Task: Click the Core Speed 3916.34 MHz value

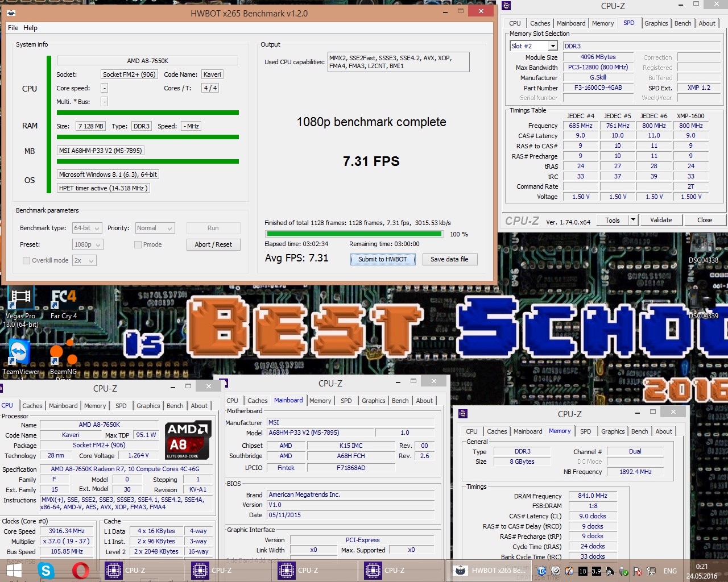Action: [67, 531]
